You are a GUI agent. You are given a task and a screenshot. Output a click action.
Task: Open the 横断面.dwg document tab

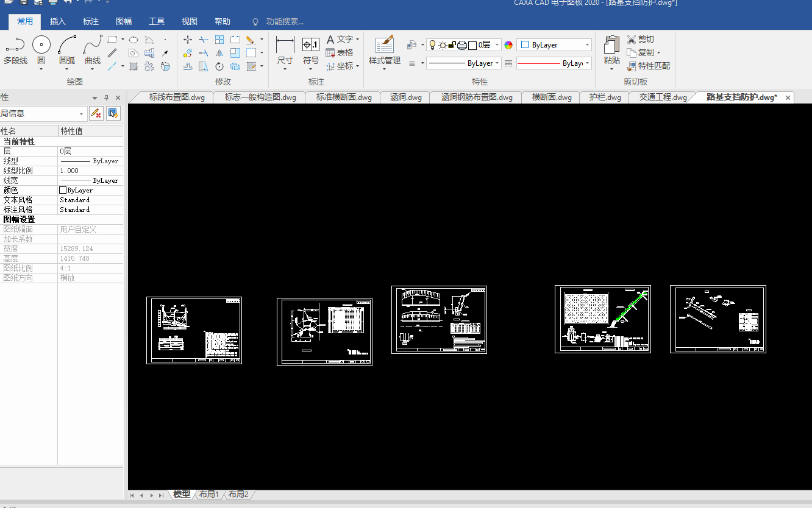pos(552,97)
